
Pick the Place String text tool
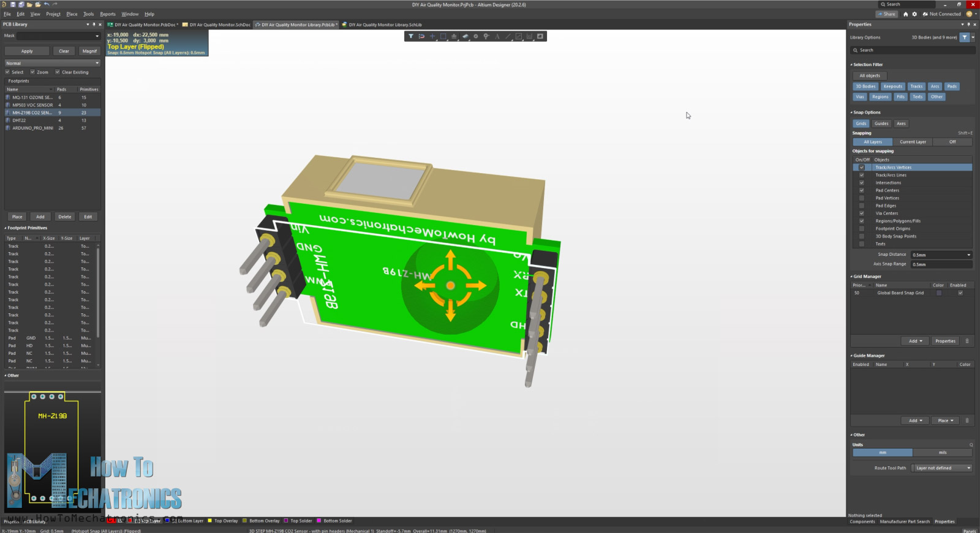(x=497, y=37)
